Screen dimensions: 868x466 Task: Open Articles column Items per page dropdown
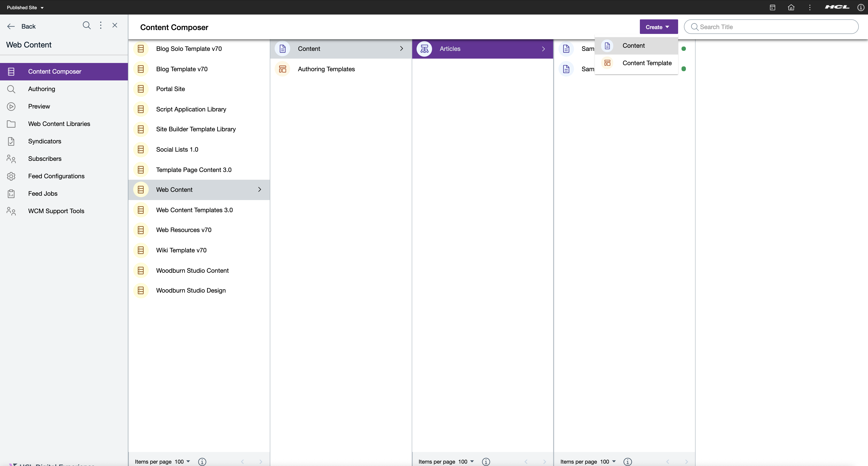point(466,461)
